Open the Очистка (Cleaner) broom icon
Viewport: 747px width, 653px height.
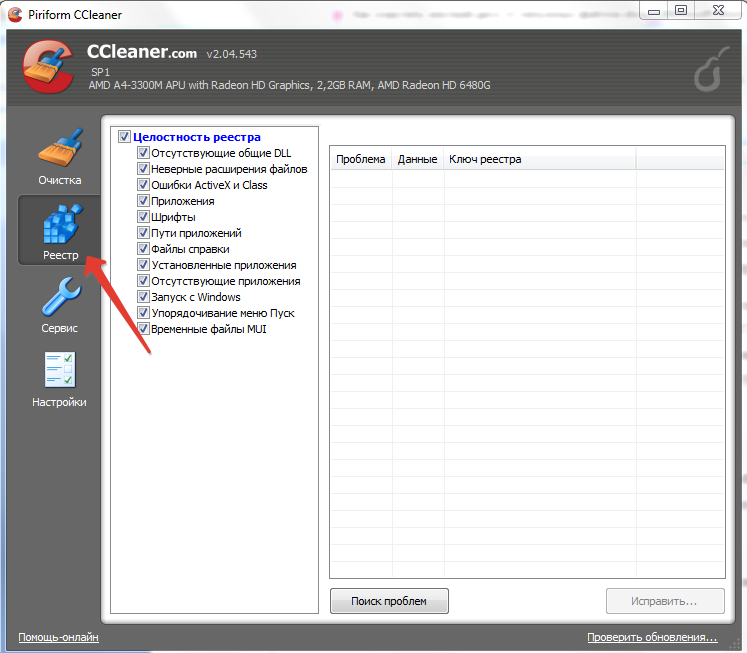click(60, 148)
